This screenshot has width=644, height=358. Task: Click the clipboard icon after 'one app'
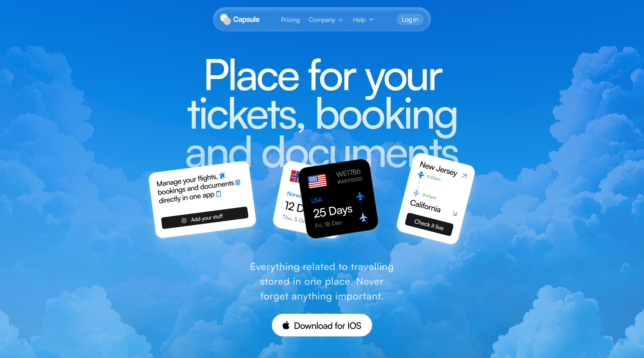219,194
